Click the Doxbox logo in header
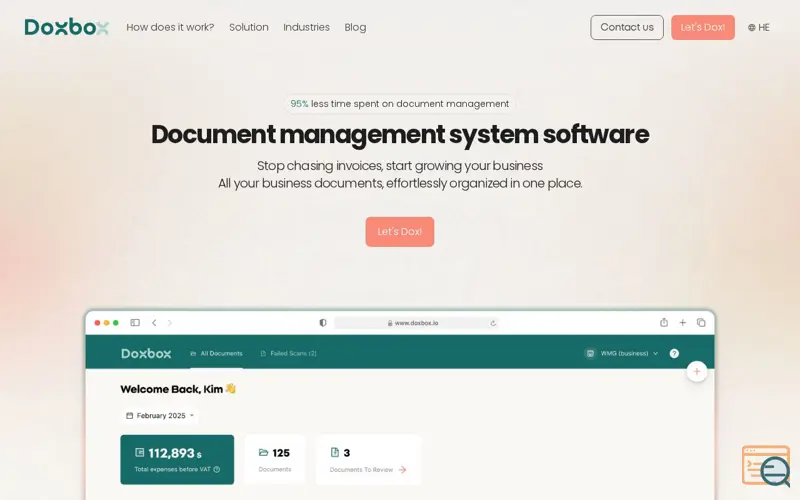Screen dimensions: 800x500 coord(66,27)
